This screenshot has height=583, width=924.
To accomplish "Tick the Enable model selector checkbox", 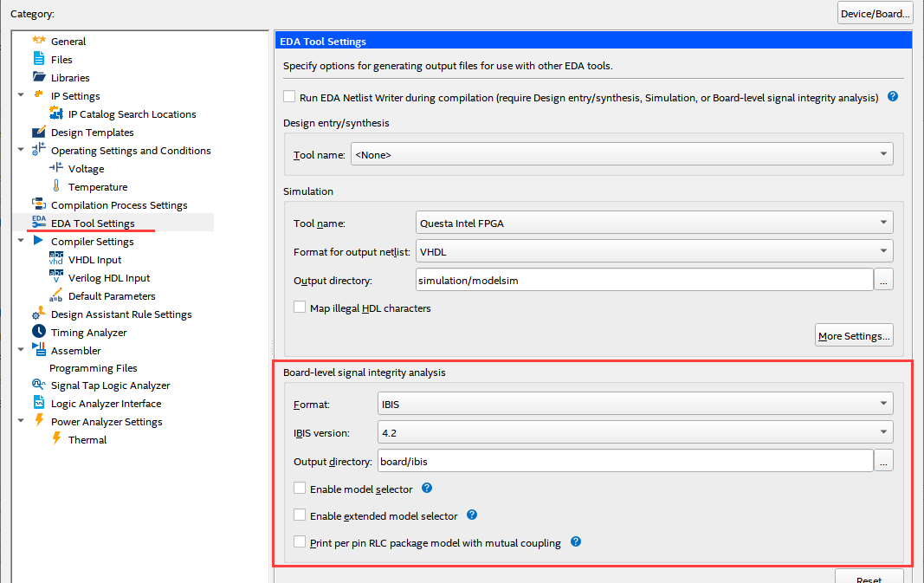I will [300, 488].
